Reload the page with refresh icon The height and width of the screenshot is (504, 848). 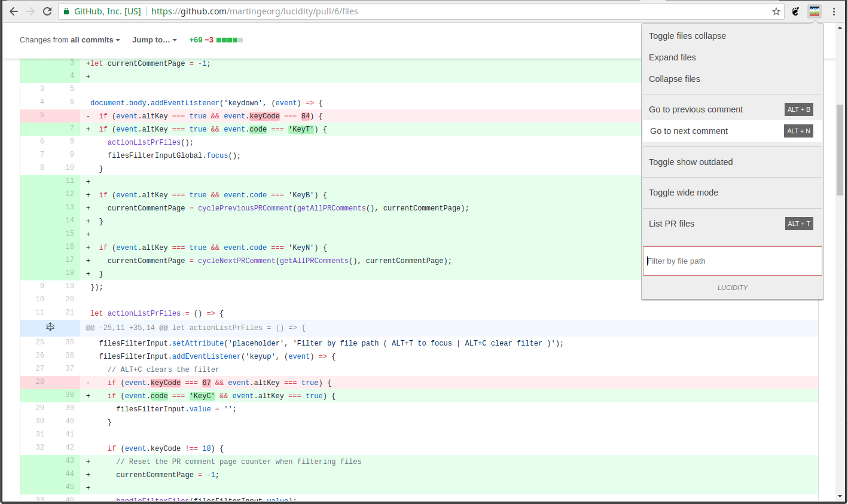47,11
